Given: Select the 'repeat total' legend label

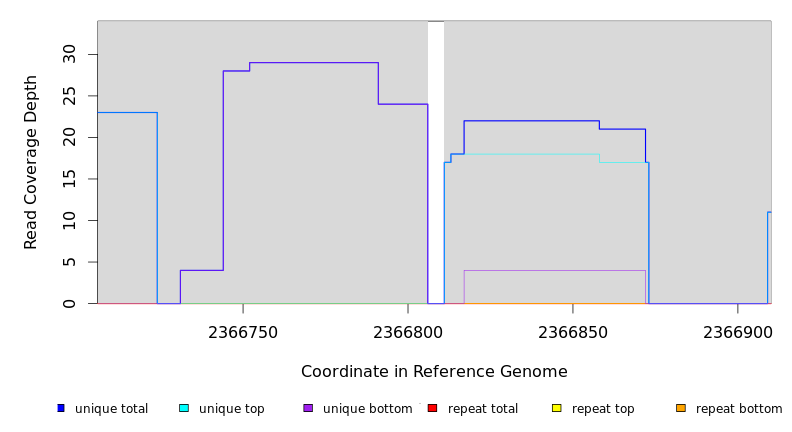Looking at the screenshot, I should click(483, 409).
